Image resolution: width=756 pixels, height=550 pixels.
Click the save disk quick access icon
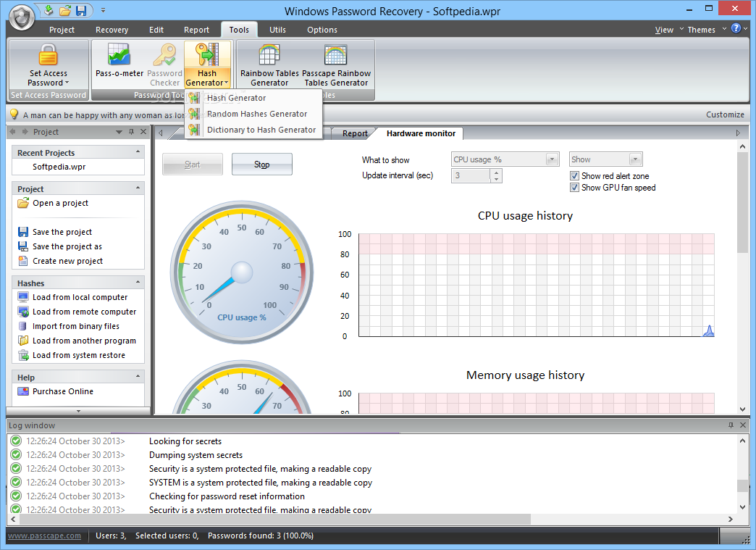[81, 10]
